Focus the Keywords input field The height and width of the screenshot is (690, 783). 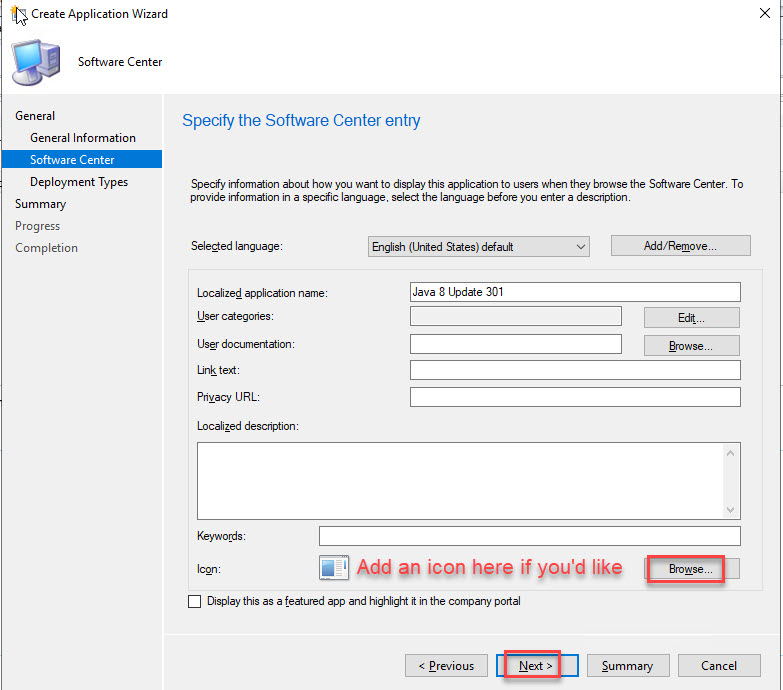[529, 536]
